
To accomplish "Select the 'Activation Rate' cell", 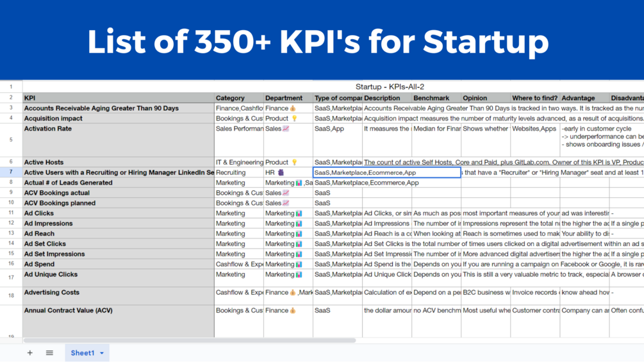I will point(119,140).
